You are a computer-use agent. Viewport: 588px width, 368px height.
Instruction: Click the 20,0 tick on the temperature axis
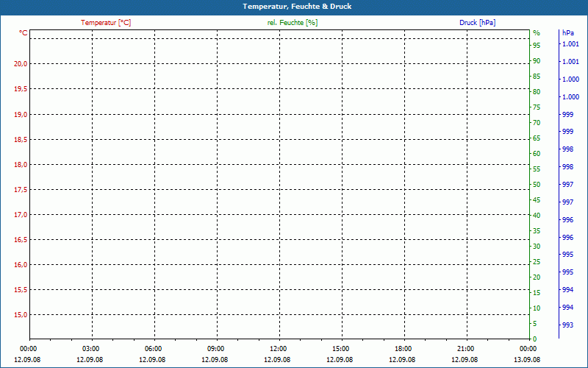21,64
